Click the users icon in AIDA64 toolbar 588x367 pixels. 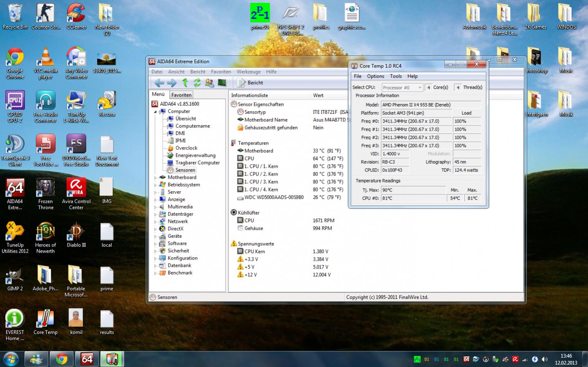tap(210, 83)
